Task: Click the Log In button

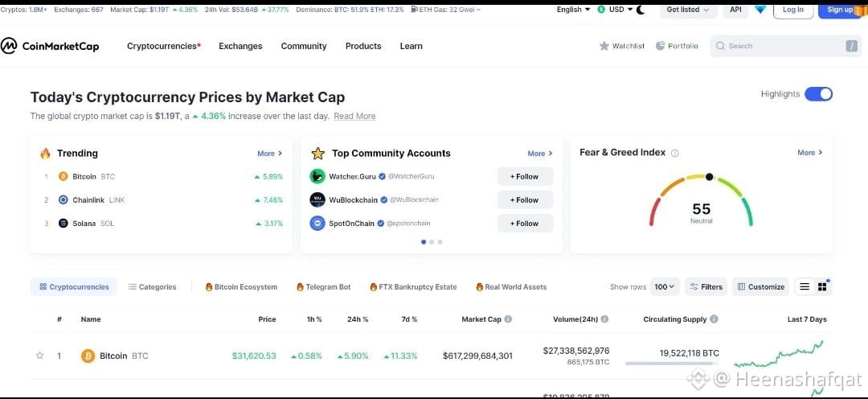Action: (793, 10)
